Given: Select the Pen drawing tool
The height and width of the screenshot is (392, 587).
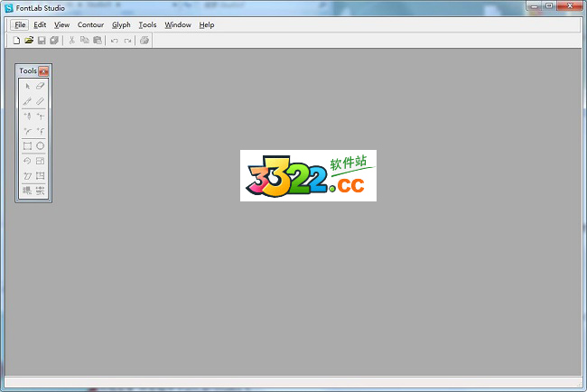Looking at the screenshot, I should pos(27,117).
